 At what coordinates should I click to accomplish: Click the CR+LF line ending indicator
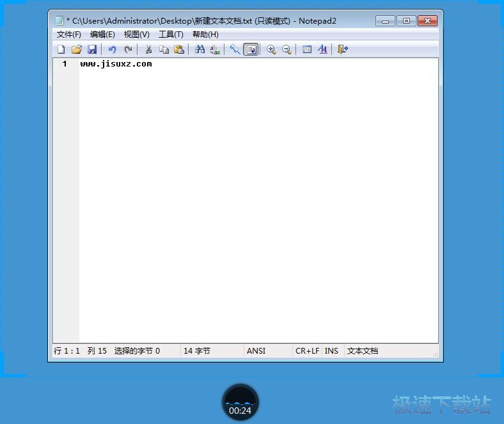307,351
